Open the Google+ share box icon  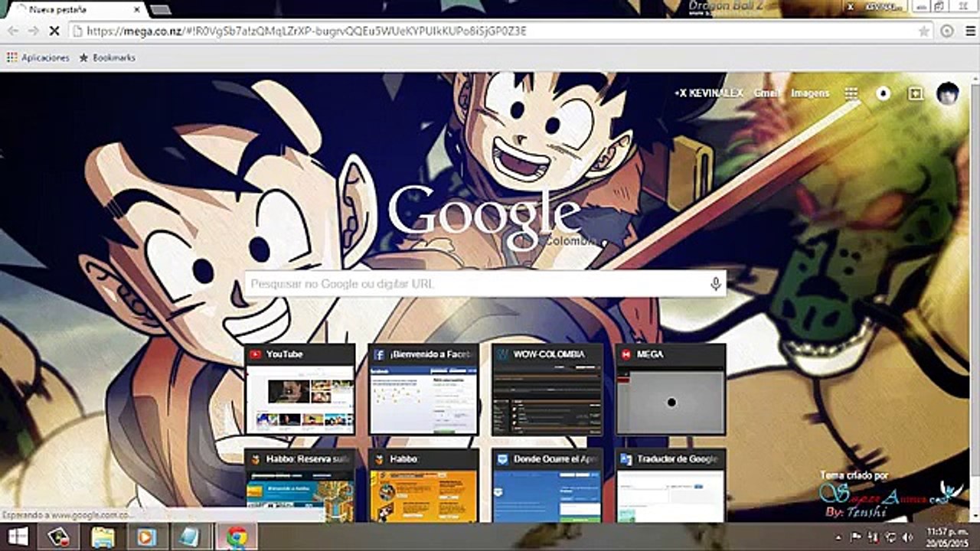[x=915, y=93]
